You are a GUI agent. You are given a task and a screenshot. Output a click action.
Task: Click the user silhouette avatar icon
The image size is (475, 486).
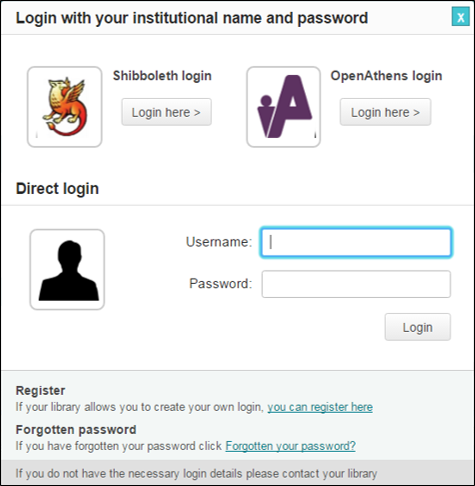[x=67, y=269]
